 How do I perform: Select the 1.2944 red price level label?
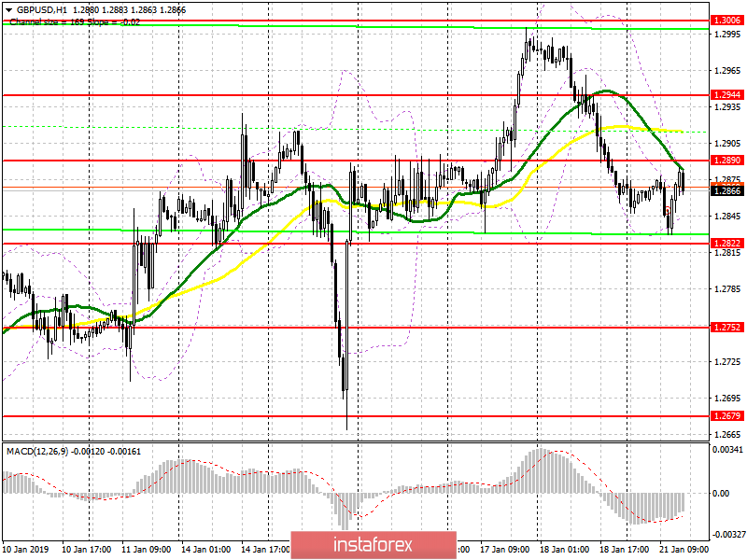coord(727,95)
